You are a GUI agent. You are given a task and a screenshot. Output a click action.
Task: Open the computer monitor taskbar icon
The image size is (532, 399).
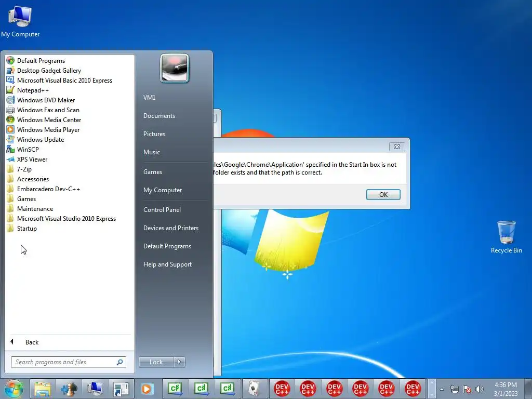pyautogui.click(x=96, y=389)
